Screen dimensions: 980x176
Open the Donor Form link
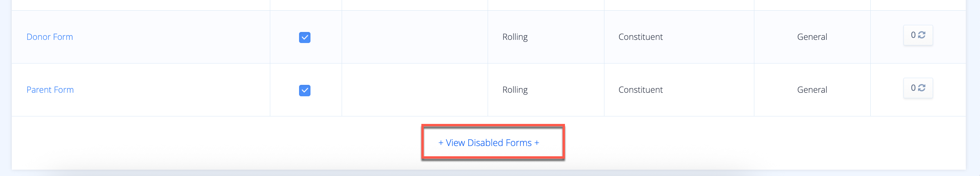click(x=50, y=37)
